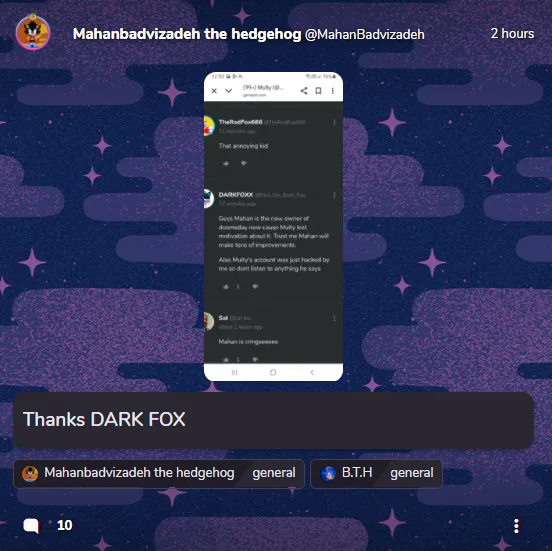
Task: Open the 'B.T.H general' channel tag
Action: (x=376, y=473)
